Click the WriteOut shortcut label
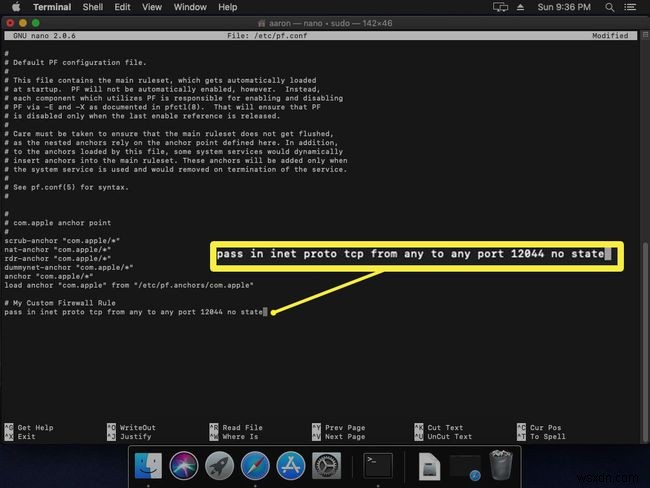This screenshot has height=488, width=650. click(x=138, y=427)
